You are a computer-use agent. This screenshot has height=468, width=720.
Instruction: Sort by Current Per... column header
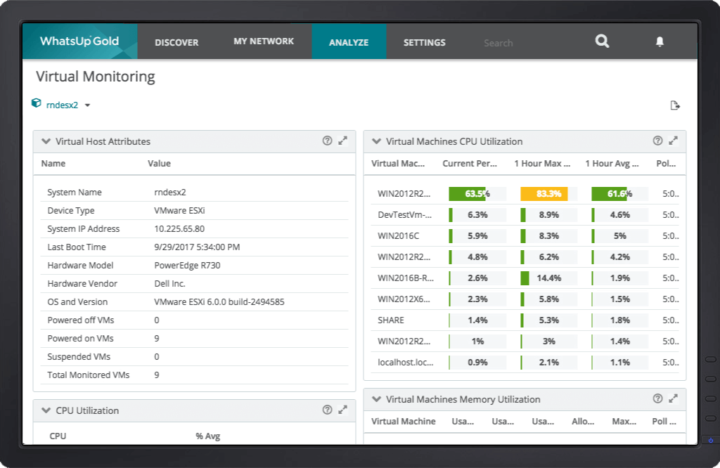(x=469, y=164)
